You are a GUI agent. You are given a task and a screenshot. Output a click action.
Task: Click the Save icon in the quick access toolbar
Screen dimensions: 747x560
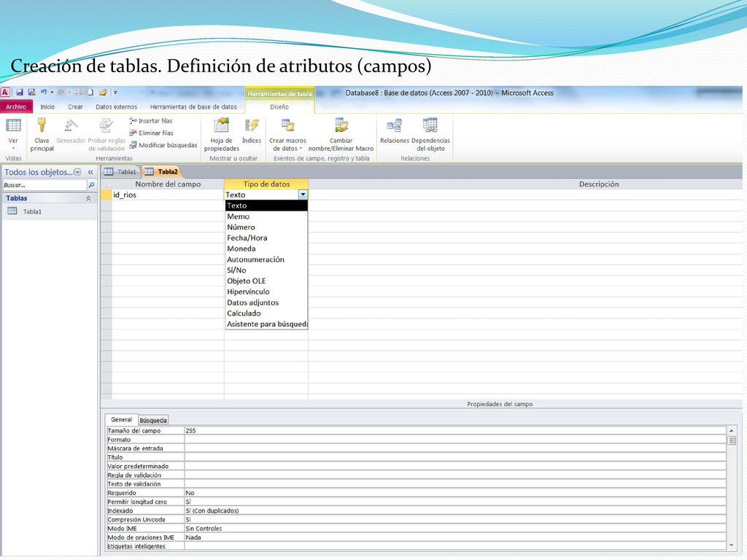point(20,93)
